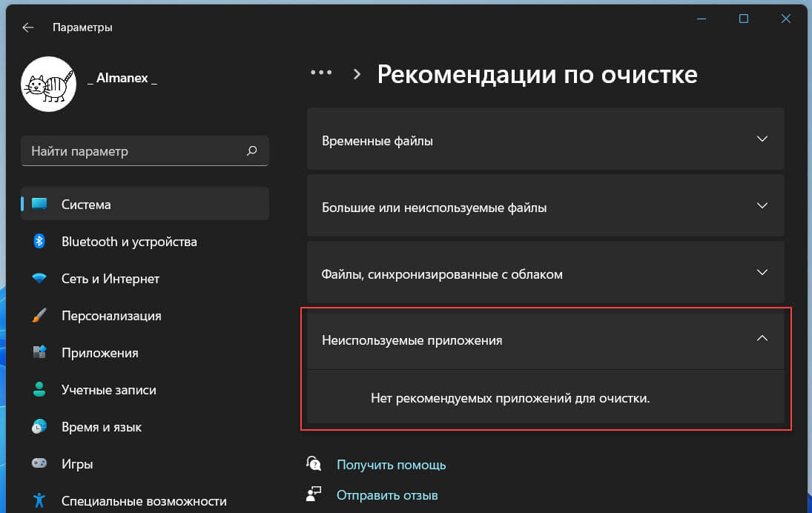Screen dimensions: 812x513
Task: Open the Система section
Action: 145,204
